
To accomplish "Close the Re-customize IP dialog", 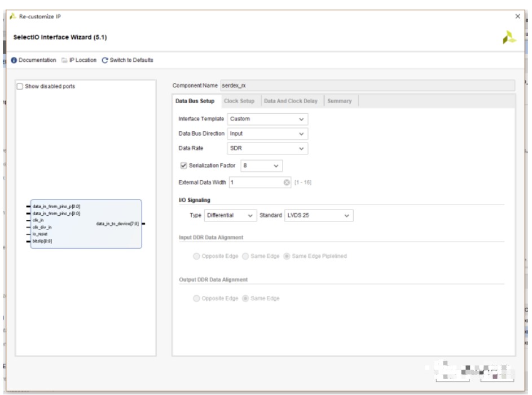I will (518, 16).
